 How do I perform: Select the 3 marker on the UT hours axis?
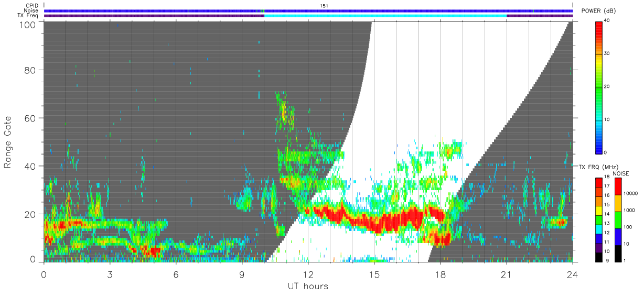click(110, 274)
